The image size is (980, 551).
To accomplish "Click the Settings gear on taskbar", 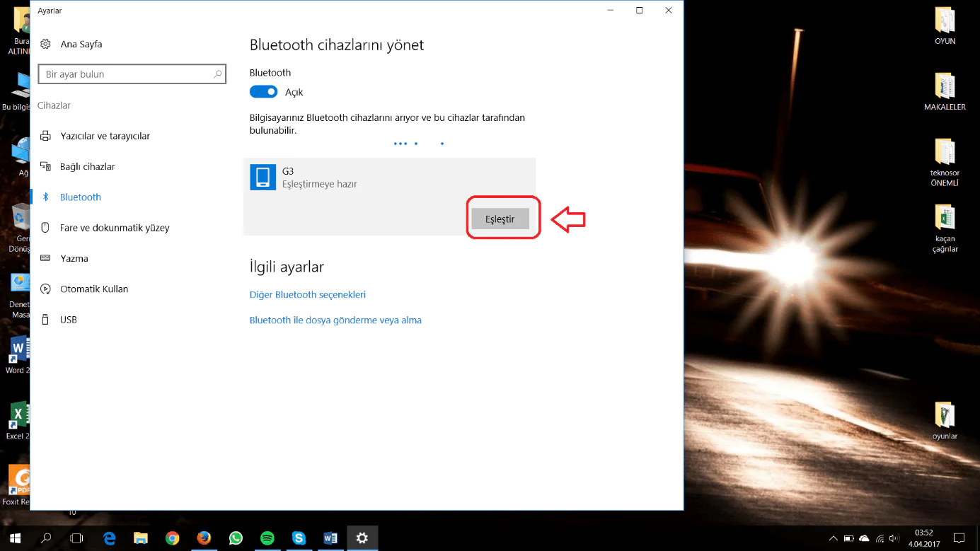I will 362,538.
